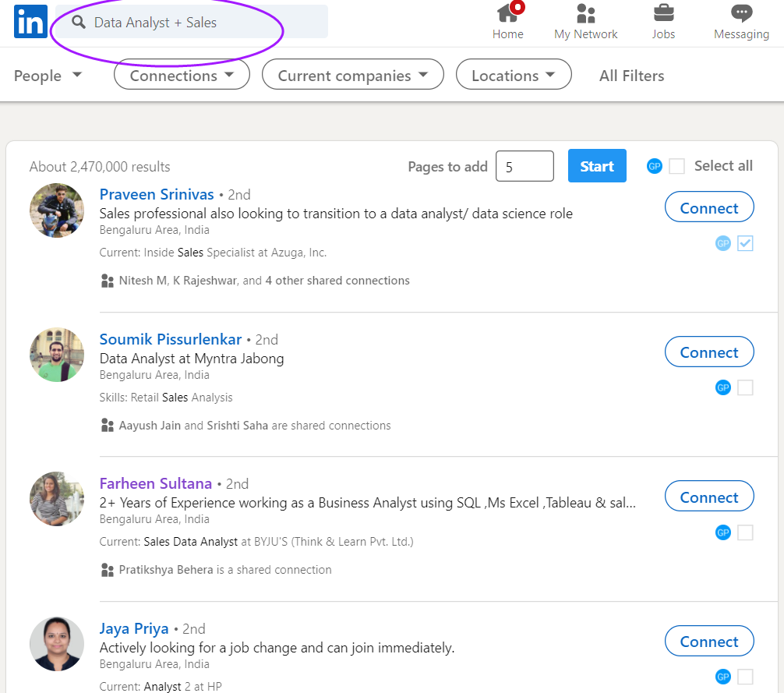Click shared connections icon under Soumik Pissurlenkar

tap(107, 426)
